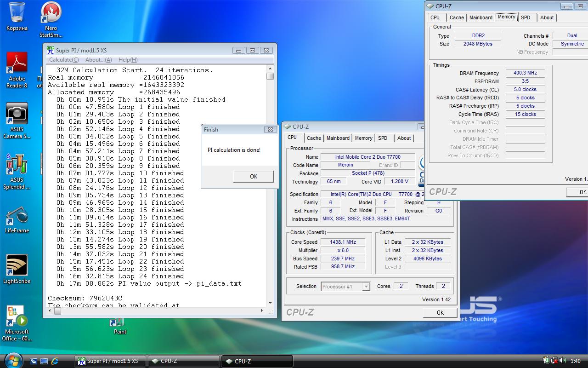588x368 pixels.
Task: Open Adobe Reader 8 desktop icon
Action: point(17,70)
